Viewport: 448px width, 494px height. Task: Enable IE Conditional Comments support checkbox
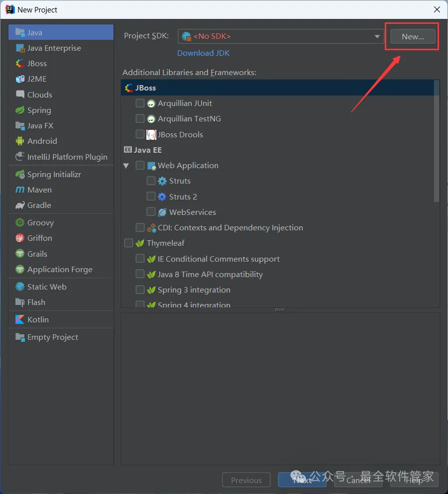pos(140,258)
